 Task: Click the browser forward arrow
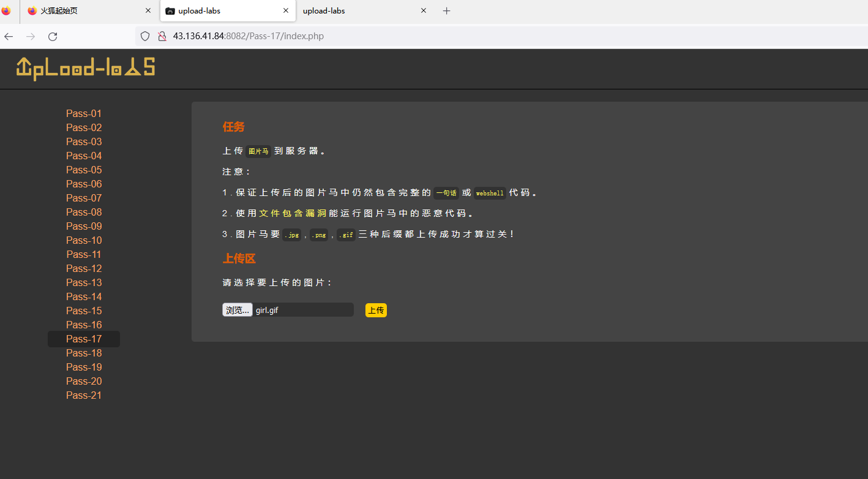[x=31, y=36]
